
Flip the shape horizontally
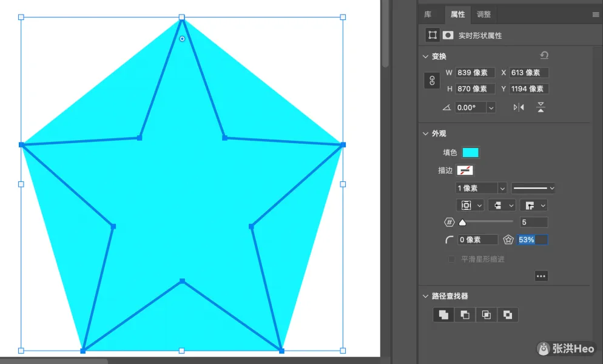[x=519, y=107]
